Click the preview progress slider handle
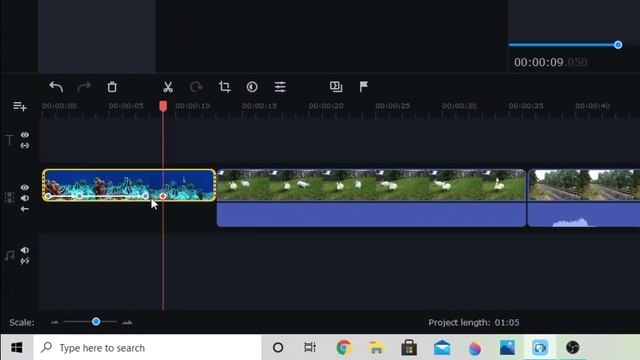Viewport: 640px width, 360px height. 618,45
